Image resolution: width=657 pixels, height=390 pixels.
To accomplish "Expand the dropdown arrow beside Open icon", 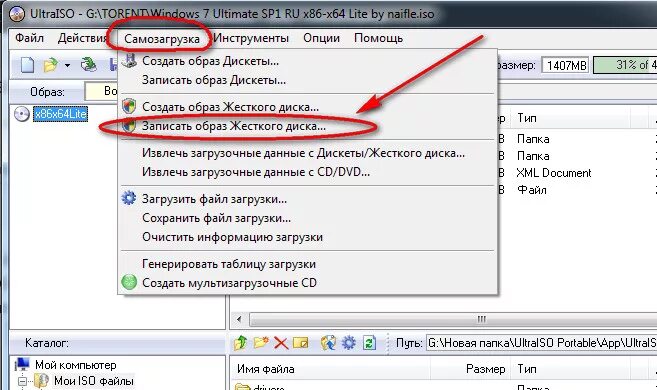I will coord(67,66).
